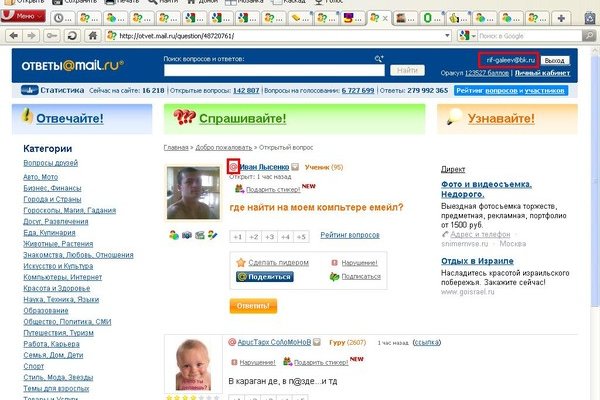
Task: Open the dropdown arrow beside АрисТарх СоЛоМоНоВ
Action: click(x=317, y=343)
